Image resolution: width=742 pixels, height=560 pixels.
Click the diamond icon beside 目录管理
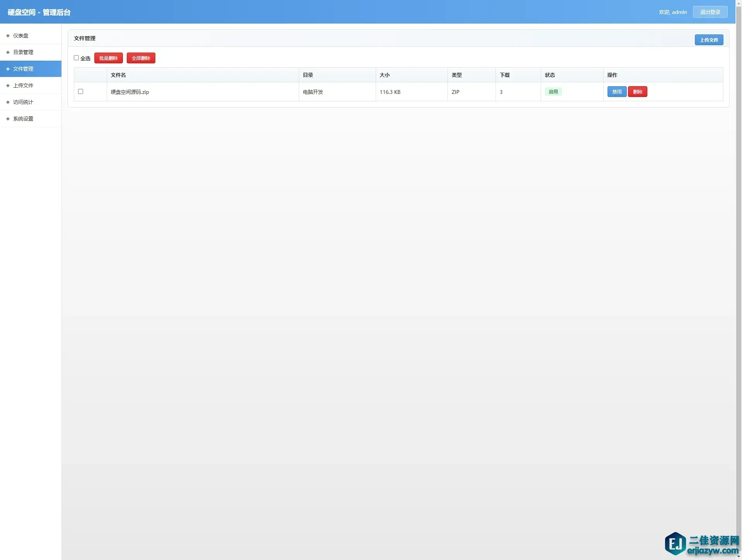pyautogui.click(x=8, y=52)
